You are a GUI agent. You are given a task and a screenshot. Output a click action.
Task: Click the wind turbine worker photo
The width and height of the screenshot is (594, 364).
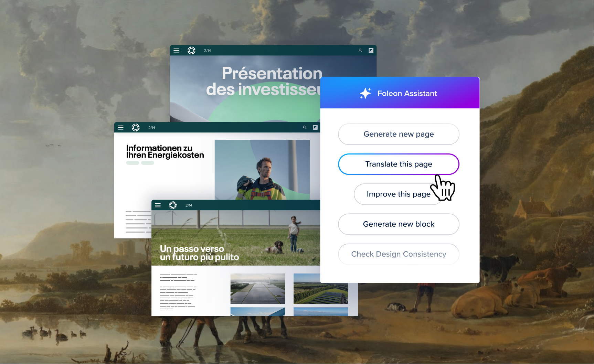[262, 170]
